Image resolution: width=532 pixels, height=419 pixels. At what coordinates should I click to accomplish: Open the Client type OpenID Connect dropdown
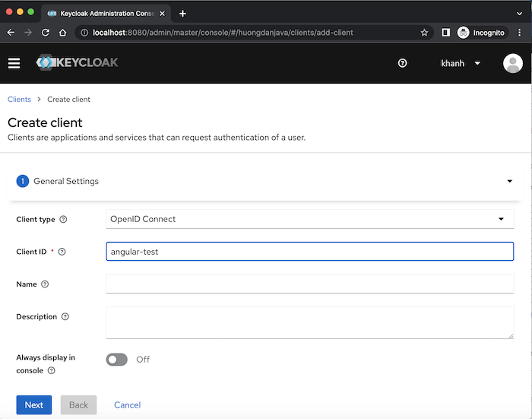pyautogui.click(x=310, y=219)
